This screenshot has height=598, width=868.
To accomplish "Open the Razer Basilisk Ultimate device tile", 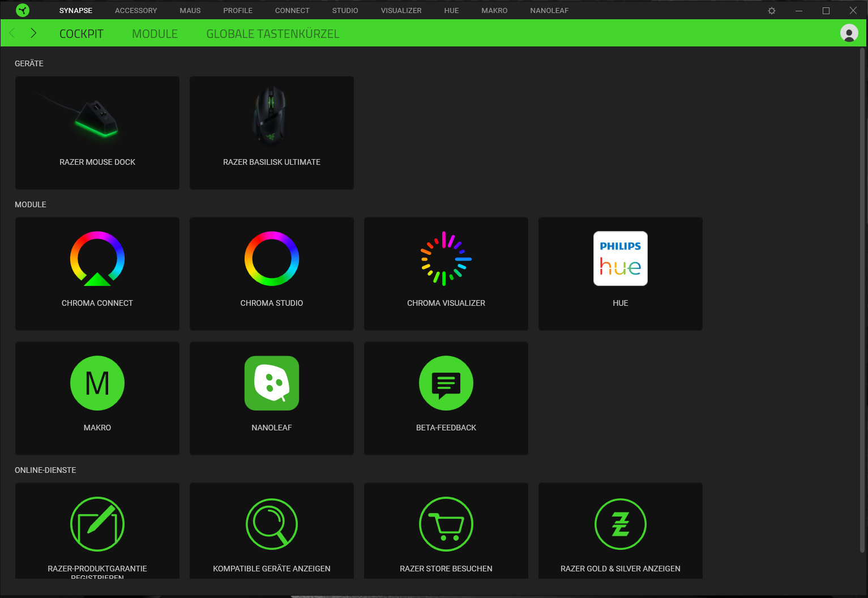I will (x=272, y=133).
